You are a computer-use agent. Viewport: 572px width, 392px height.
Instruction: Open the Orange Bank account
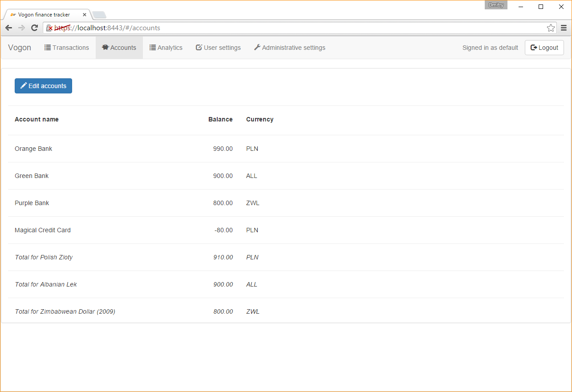33,149
